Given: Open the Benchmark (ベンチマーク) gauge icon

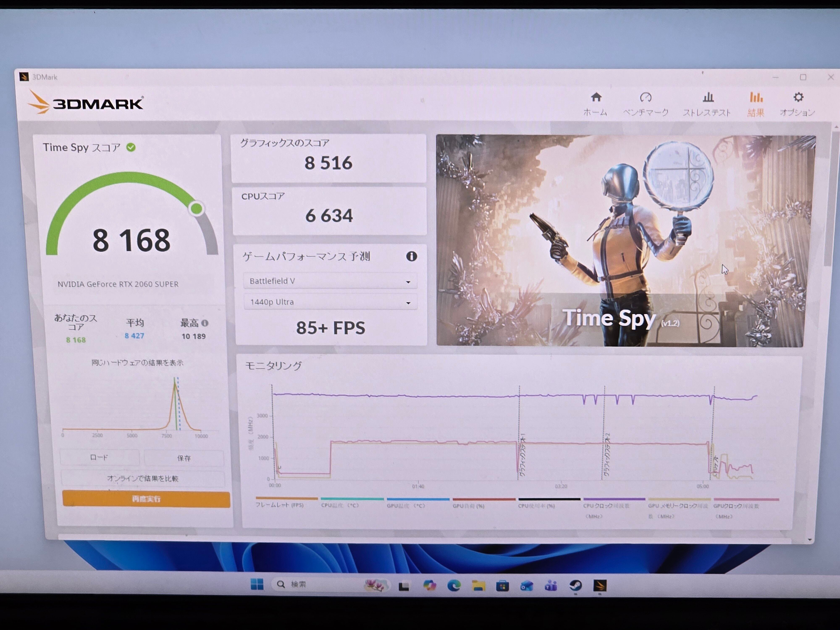Looking at the screenshot, I should click(x=646, y=97).
